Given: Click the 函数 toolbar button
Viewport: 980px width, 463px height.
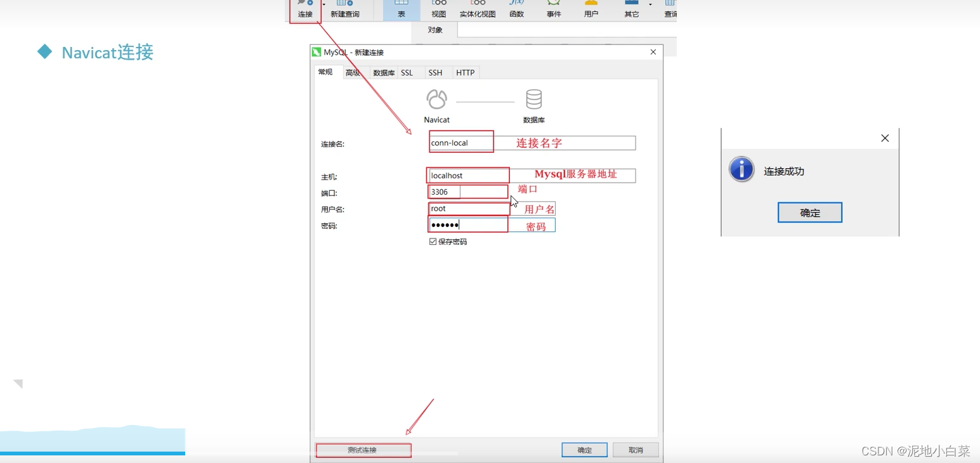Looking at the screenshot, I should click(516, 10).
